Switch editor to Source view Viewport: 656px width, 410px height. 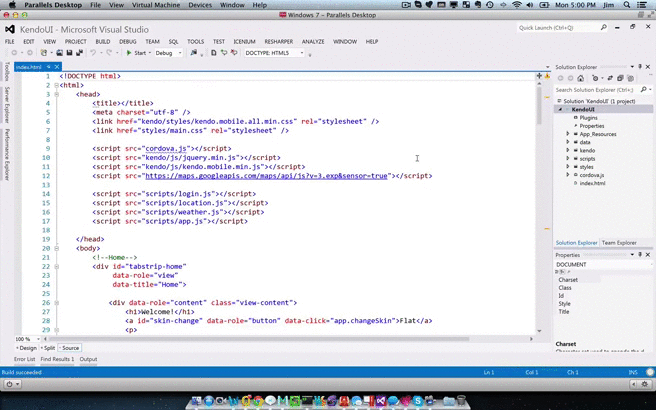point(69,348)
